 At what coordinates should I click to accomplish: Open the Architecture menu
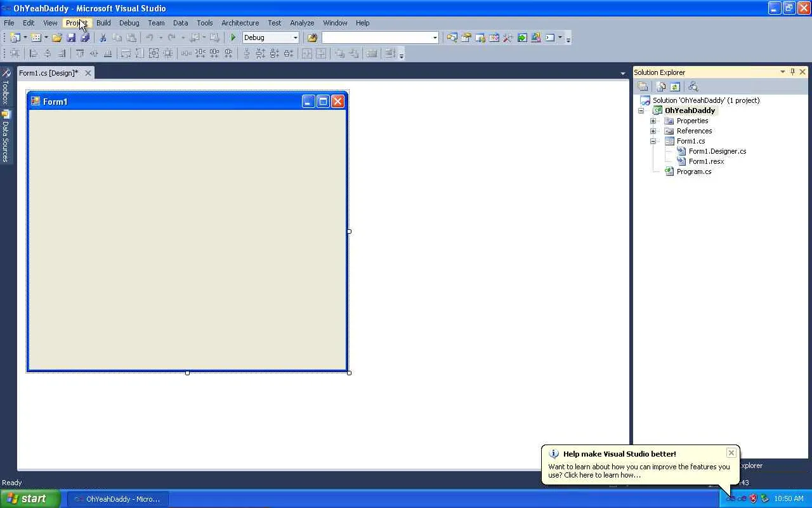[x=240, y=23]
